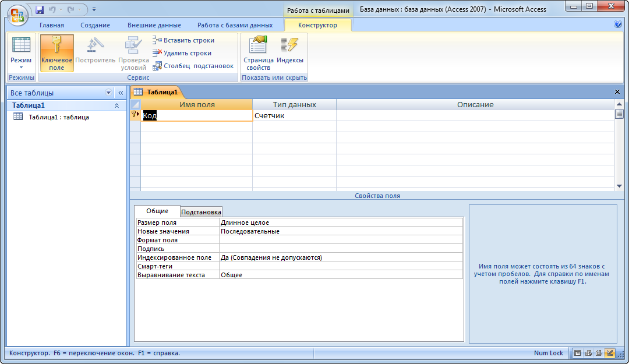Click Столбец подстановок in ribbon
The width and height of the screenshot is (629, 364).
tap(193, 66)
